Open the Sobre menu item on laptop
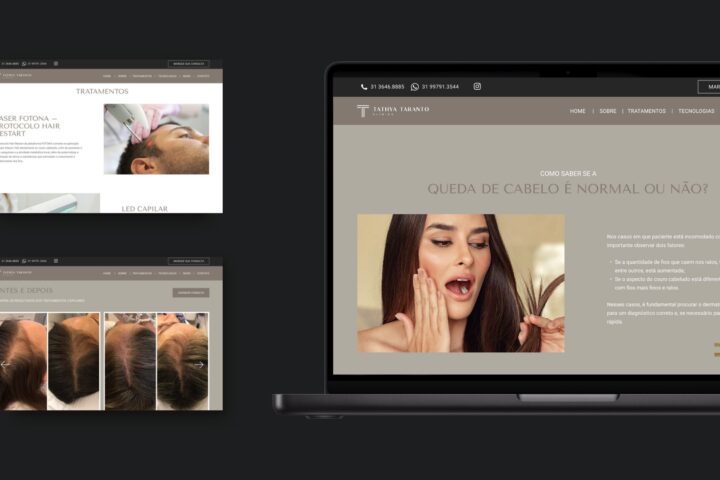720x480 pixels. pos(607,111)
